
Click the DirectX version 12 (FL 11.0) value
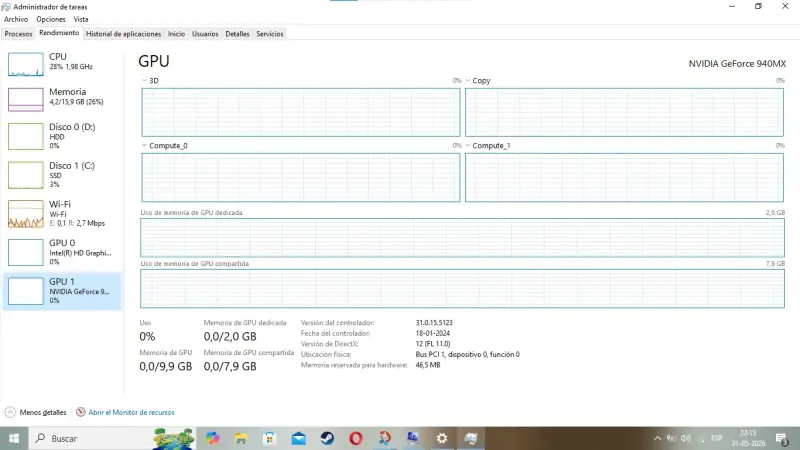[x=433, y=344]
